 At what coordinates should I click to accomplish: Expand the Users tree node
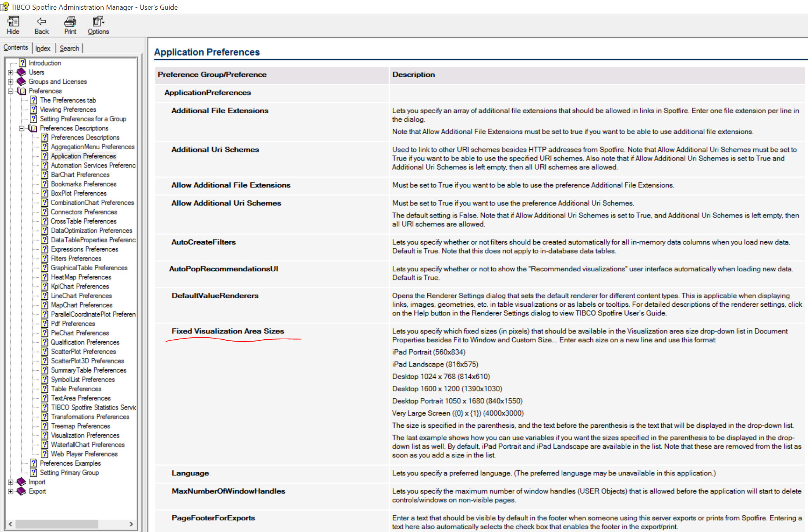[11, 73]
